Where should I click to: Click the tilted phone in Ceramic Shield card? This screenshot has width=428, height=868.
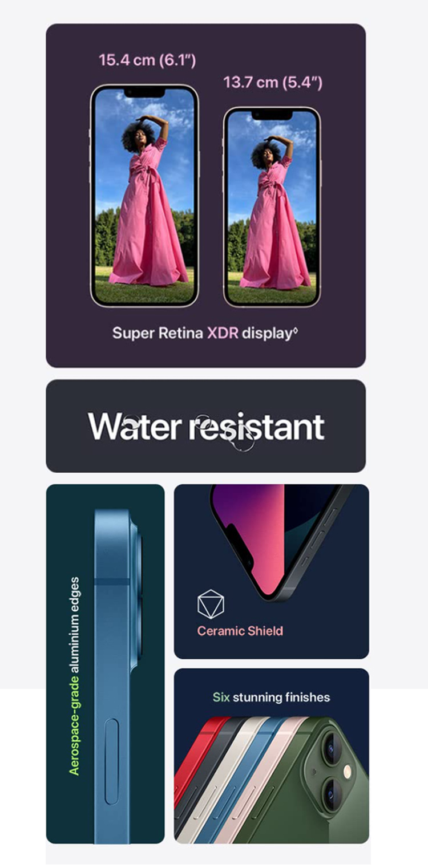coord(280,539)
